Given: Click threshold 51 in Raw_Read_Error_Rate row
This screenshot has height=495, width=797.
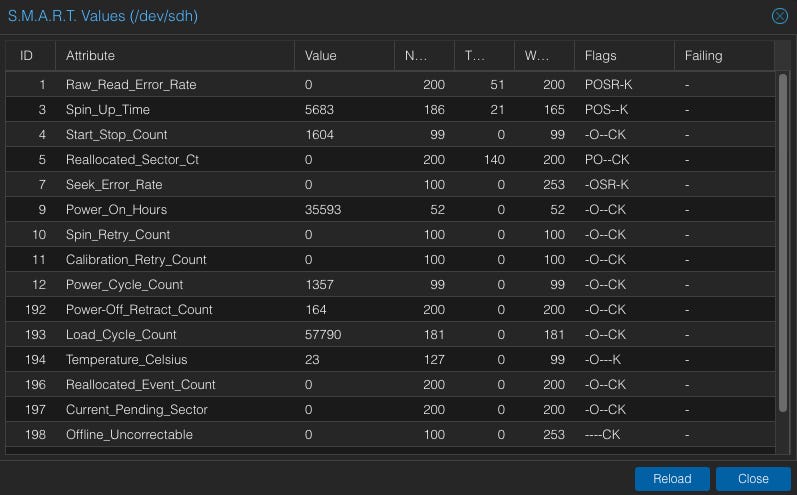Looking at the screenshot, I should [x=497, y=84].
